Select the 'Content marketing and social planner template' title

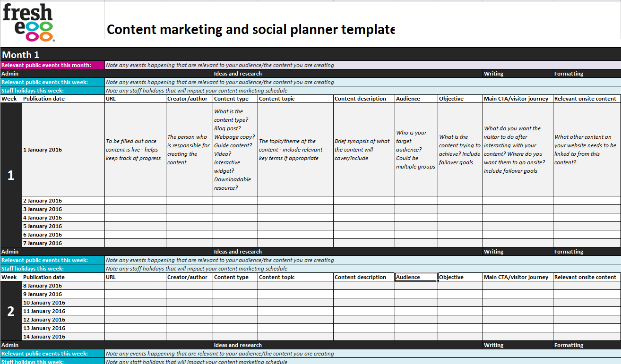(x=250, y=29)
